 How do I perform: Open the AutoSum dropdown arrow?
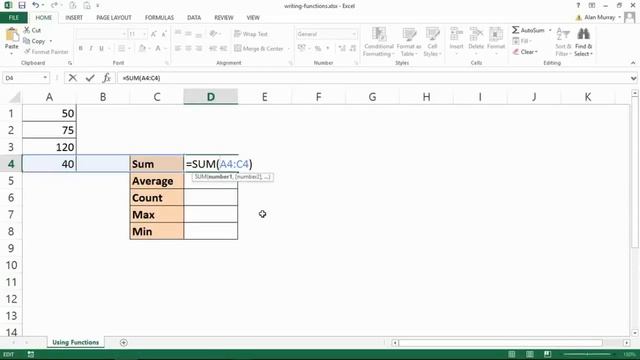[550, 30]
